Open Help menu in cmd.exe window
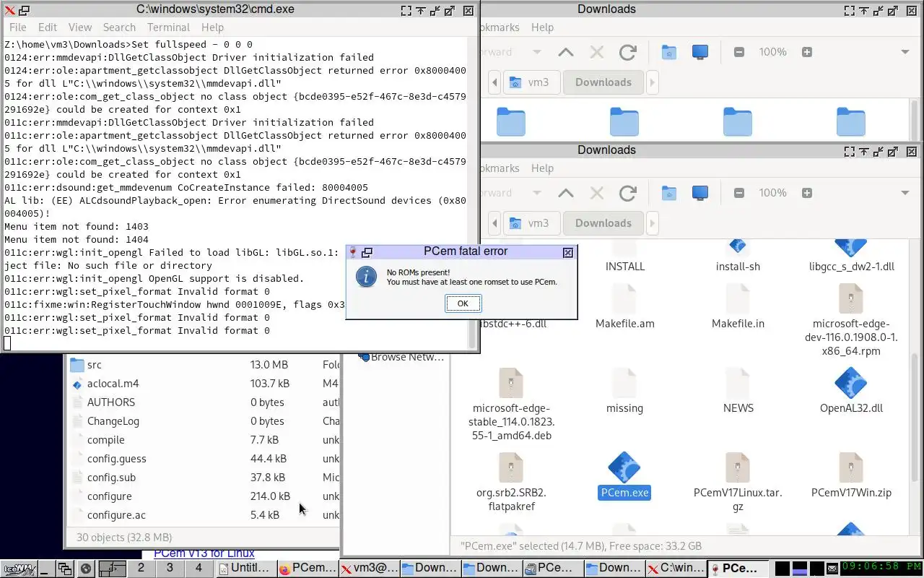Image resolution: width=924 pixels, height=578 pixels. coord(212,27)
